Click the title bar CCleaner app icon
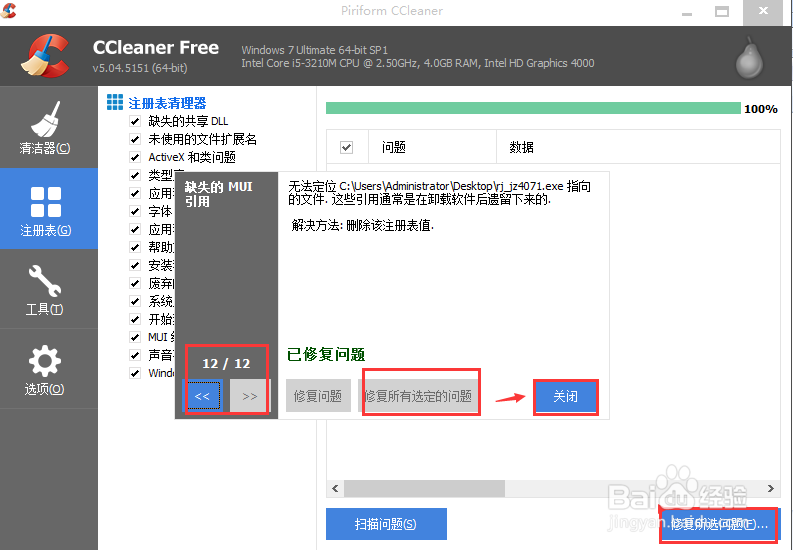The image size is (793, 550). point(8,10)
